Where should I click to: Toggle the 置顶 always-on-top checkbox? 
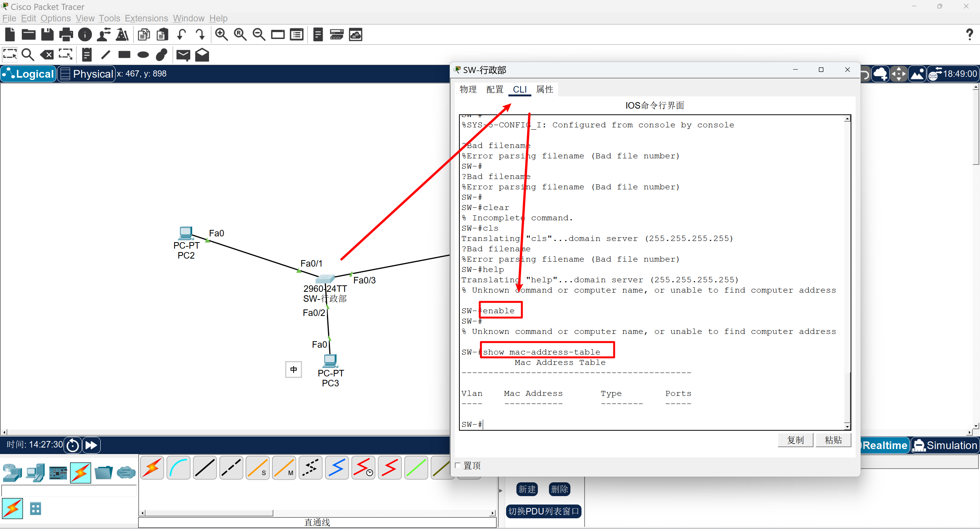pos(458,466)
